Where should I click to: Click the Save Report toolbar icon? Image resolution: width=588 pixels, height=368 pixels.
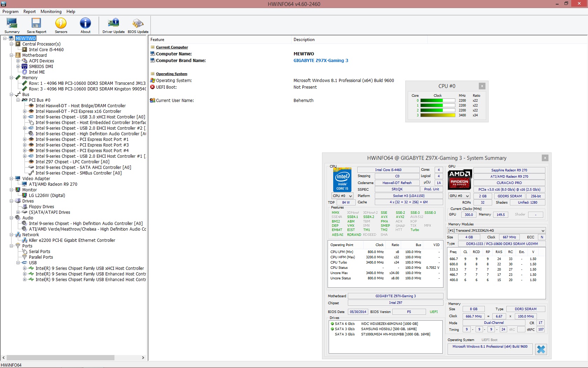[36, 25]
